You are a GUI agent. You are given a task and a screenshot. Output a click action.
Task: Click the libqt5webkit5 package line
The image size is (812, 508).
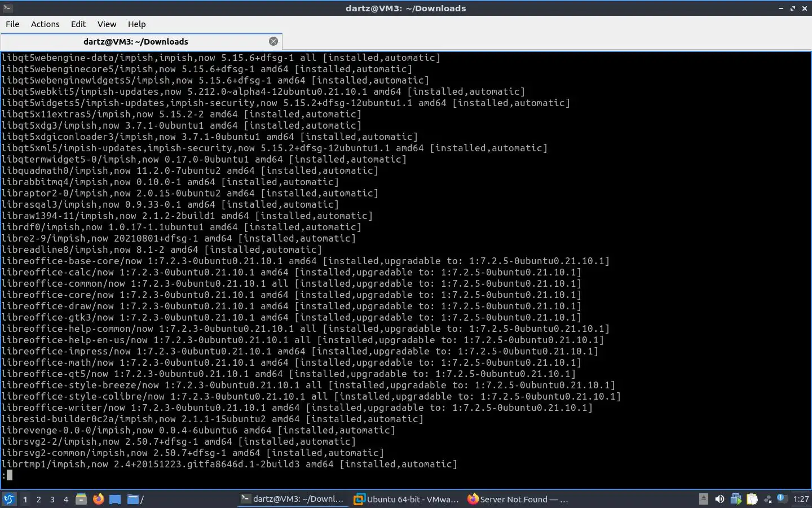coord(263,91)
